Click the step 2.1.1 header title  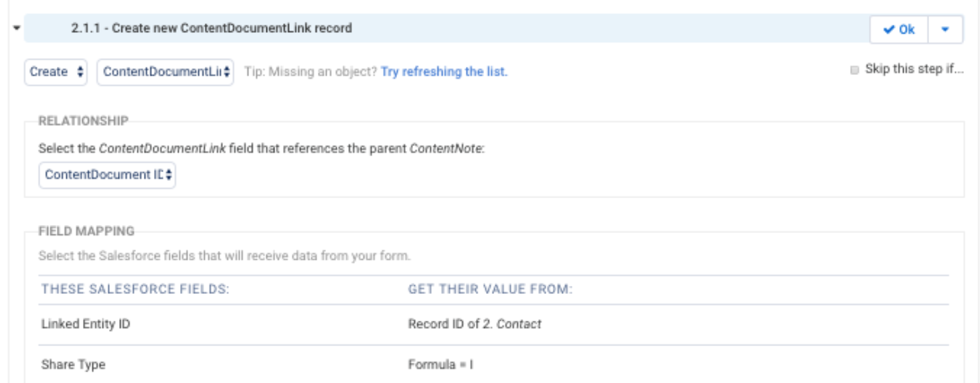[x=212, y=29]
